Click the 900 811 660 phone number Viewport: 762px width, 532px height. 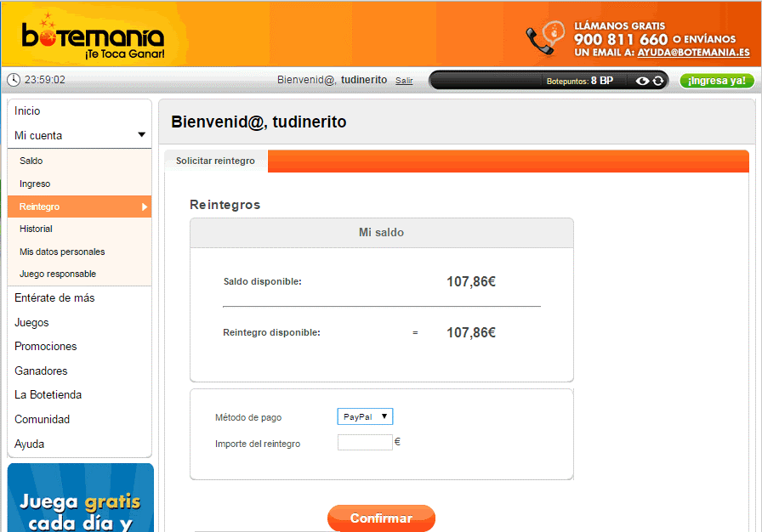click(x=621, y=39)
